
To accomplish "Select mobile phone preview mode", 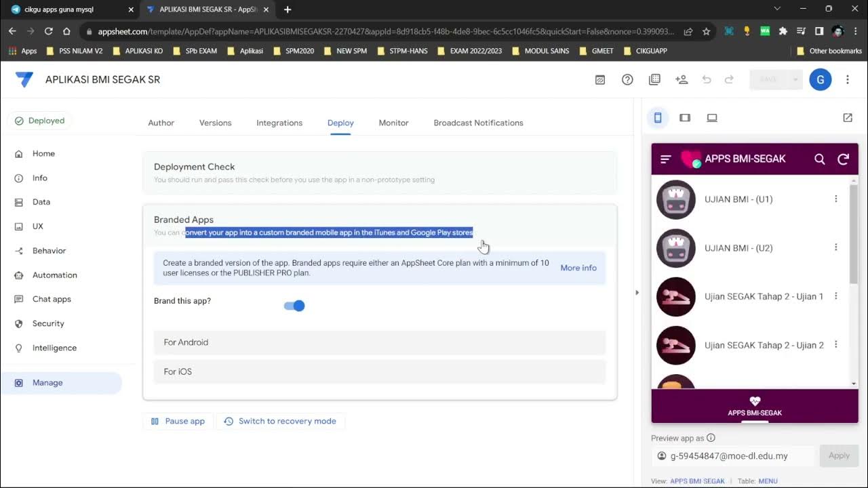I will 657,118.
